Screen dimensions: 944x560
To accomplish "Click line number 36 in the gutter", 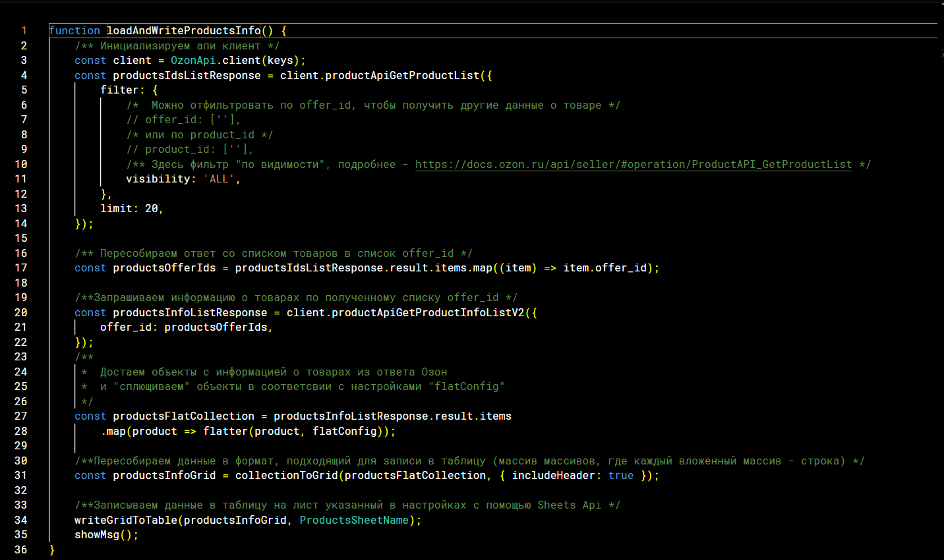I will click(21, 550).
